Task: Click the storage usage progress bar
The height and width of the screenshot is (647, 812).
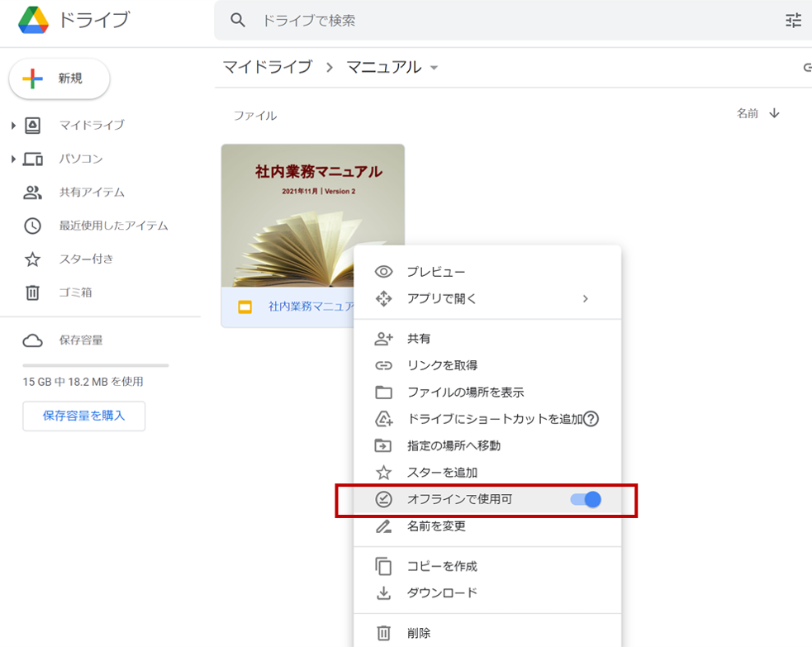Action: pos(96,366)
